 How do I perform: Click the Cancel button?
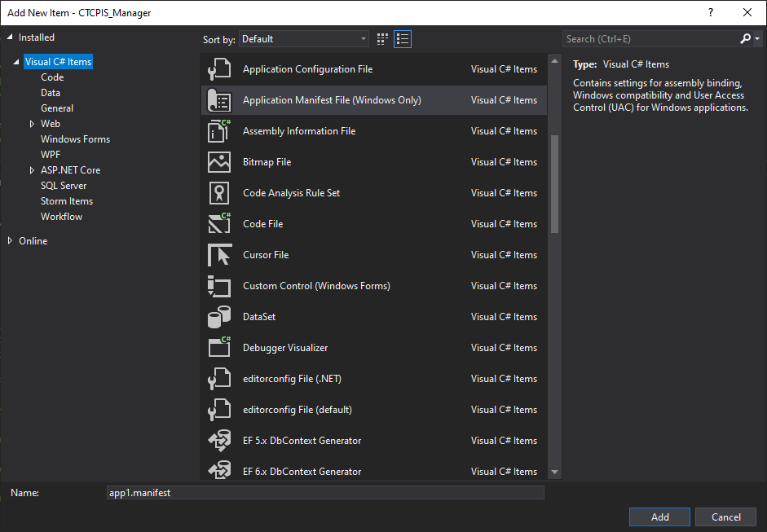pyautogui.click(x=726, y=517)
